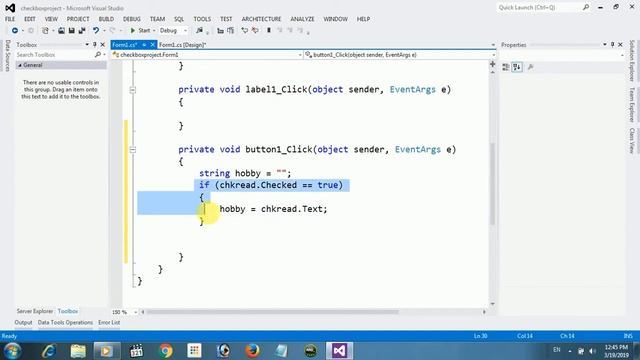Open the HELP menu

coord(363,19)
